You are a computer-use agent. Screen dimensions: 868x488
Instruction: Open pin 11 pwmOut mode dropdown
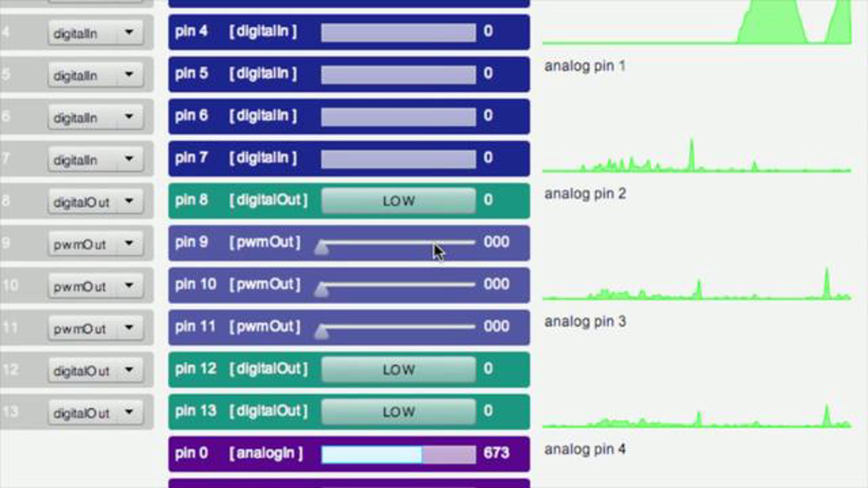(95, 328)
